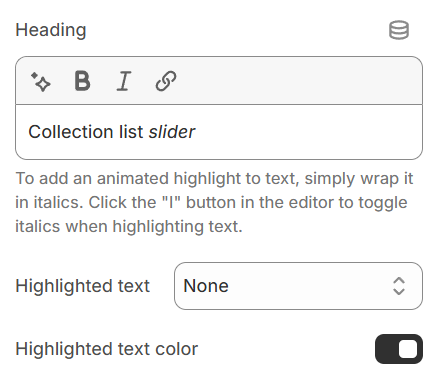Place cursor in the words "Collection list"
431x383 pixels.
point(86,132)
